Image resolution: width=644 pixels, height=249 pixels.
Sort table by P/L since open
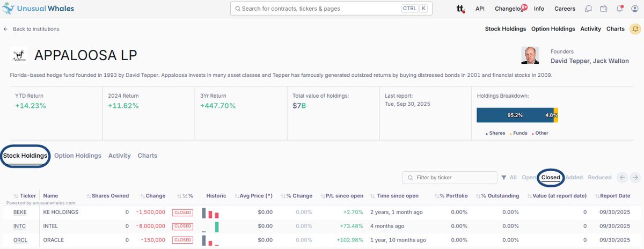[x=344, y=196]
